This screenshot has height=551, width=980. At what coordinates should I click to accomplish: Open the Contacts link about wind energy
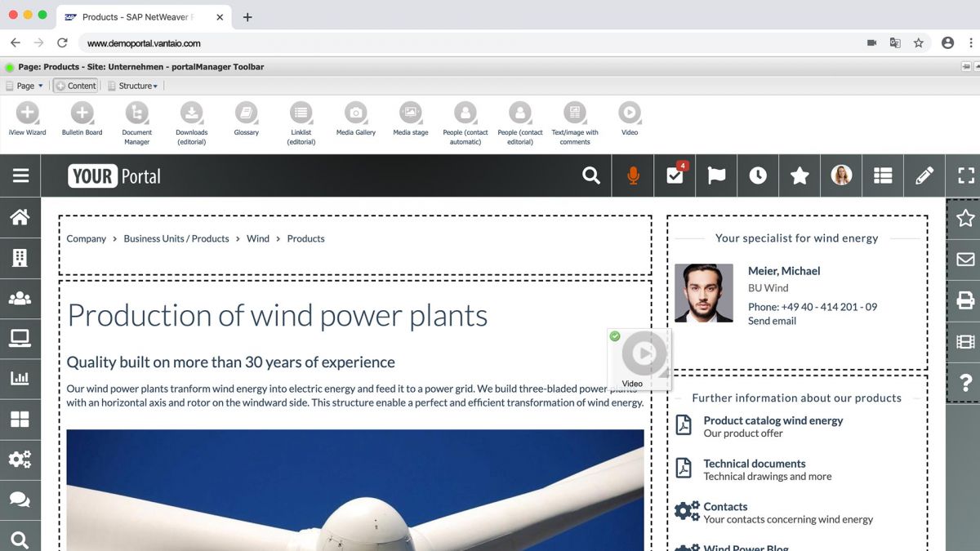coord(725,507)
